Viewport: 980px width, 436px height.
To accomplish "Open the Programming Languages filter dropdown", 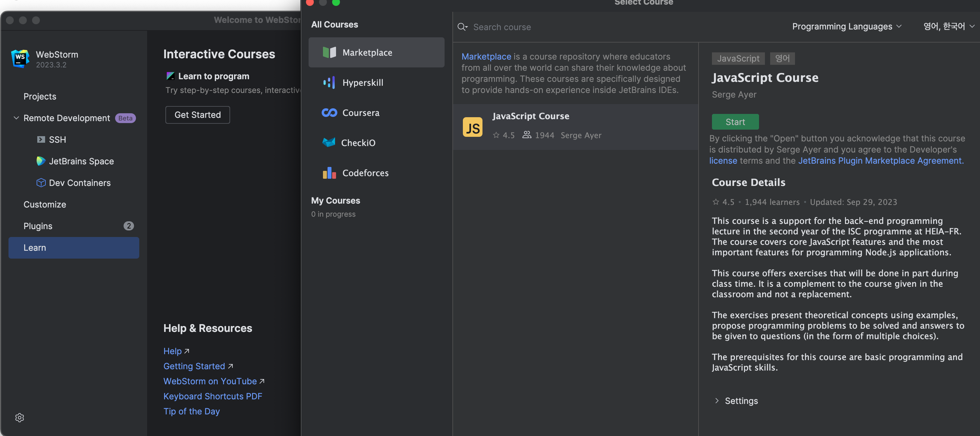I will click(x=846, y=26).
